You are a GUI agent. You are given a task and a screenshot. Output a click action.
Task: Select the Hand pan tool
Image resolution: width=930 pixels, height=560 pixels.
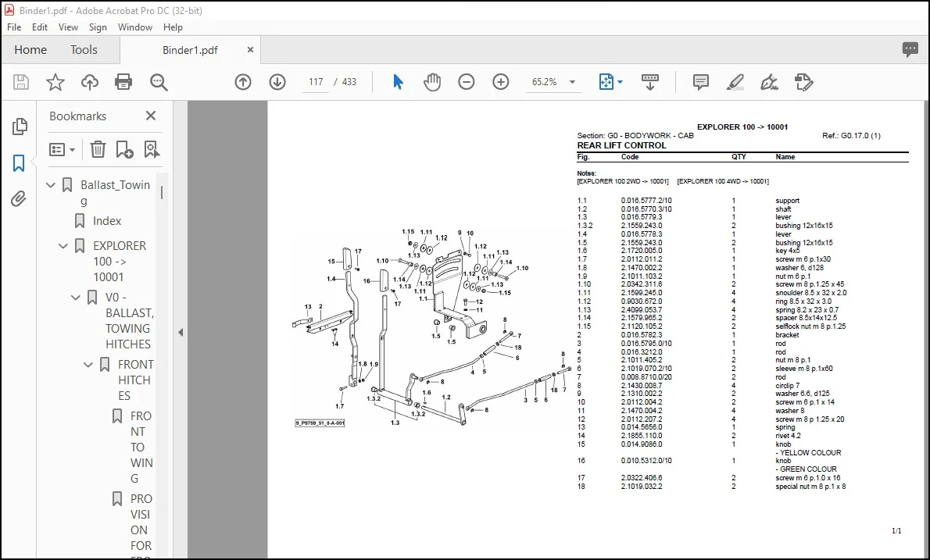[431, 82]
